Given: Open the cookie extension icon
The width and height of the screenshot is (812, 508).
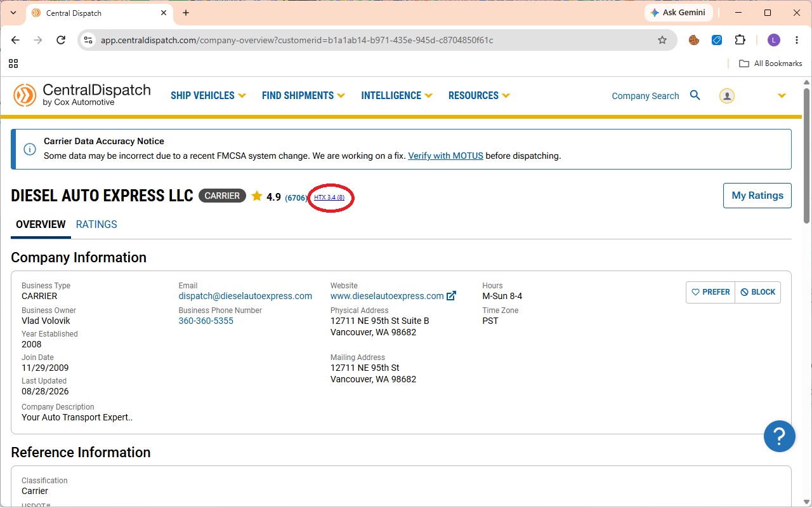Looking at the screenshot, I should click(694, 40).
